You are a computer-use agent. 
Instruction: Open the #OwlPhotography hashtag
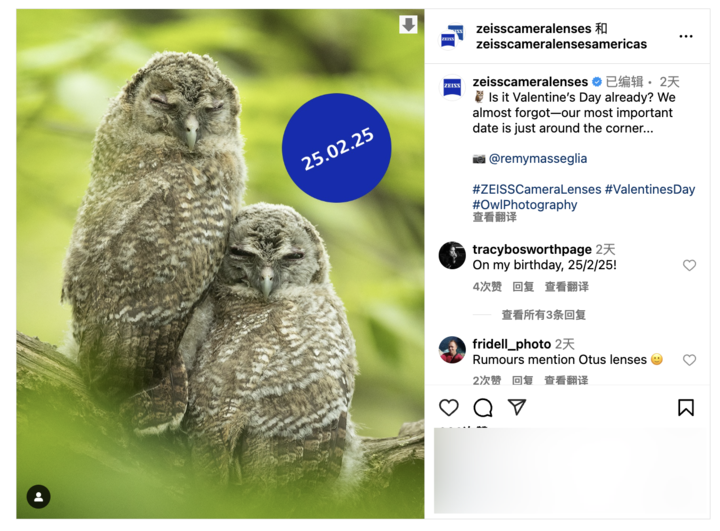[525, 204]
